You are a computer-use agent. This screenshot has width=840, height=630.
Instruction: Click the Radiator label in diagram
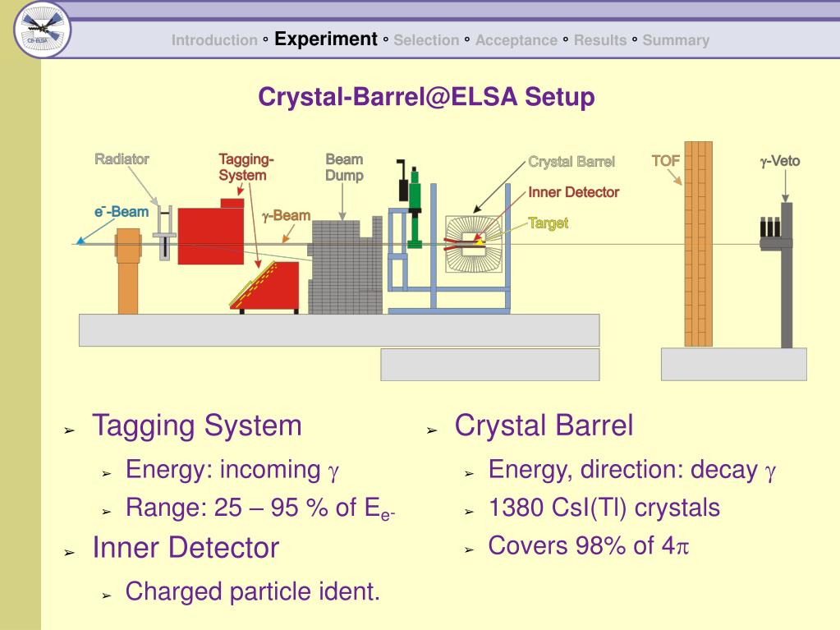click(122, 159)
